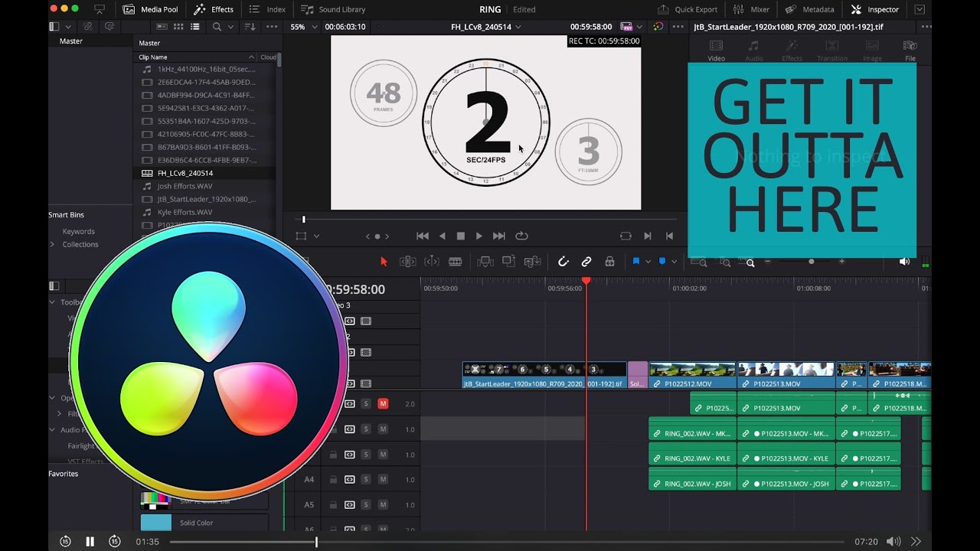
Task: Select Kyle Efforts.WAV in Media Pool
Action: click(206, 212)
